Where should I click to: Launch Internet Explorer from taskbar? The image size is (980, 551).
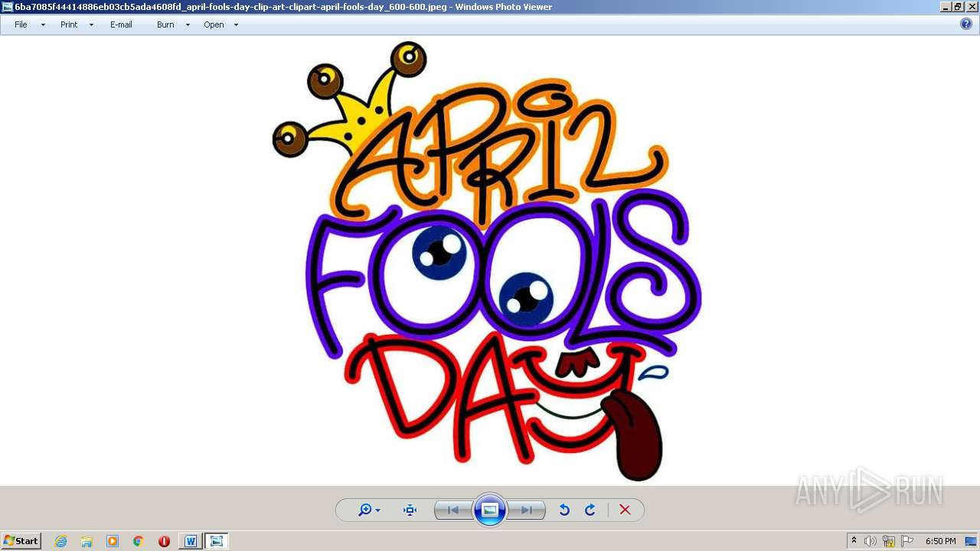60,541
